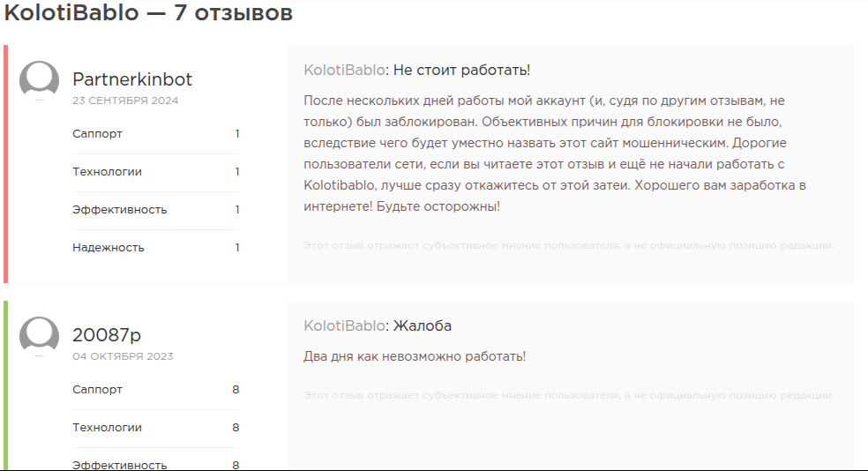Click the date '04 октября 2023'
The image size is (868, 471).
coord(123,356)
